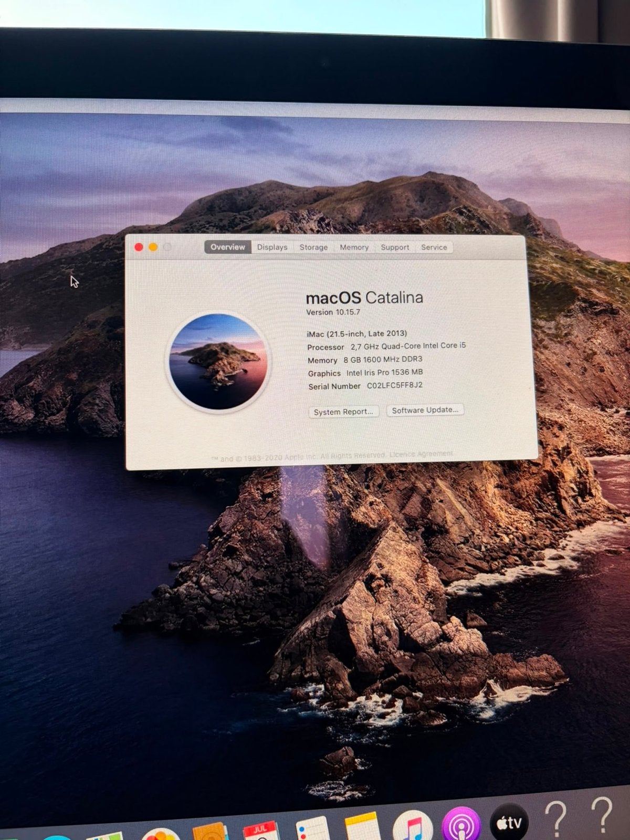Screen dimensions: 630x840
Task: Open the Music app from the dock
Action: 413,826
